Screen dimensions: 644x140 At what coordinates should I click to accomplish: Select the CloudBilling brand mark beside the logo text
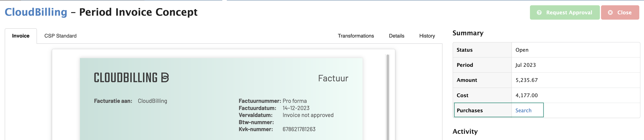[x=166, y=78]
